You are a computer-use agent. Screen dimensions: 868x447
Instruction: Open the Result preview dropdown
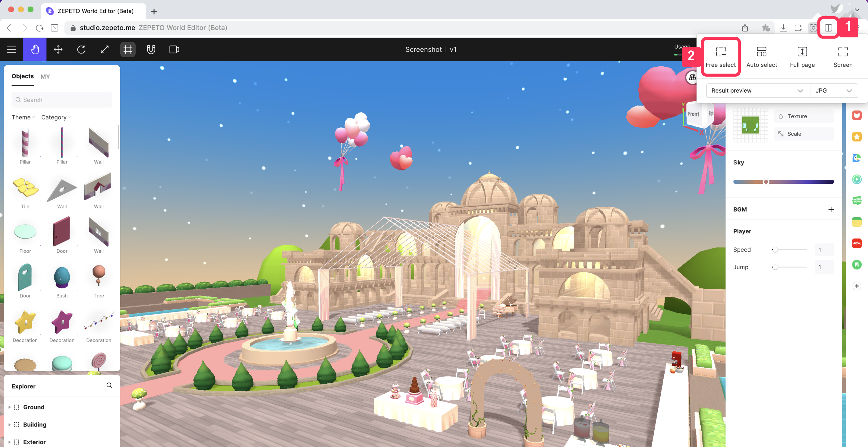click(757, 91)
